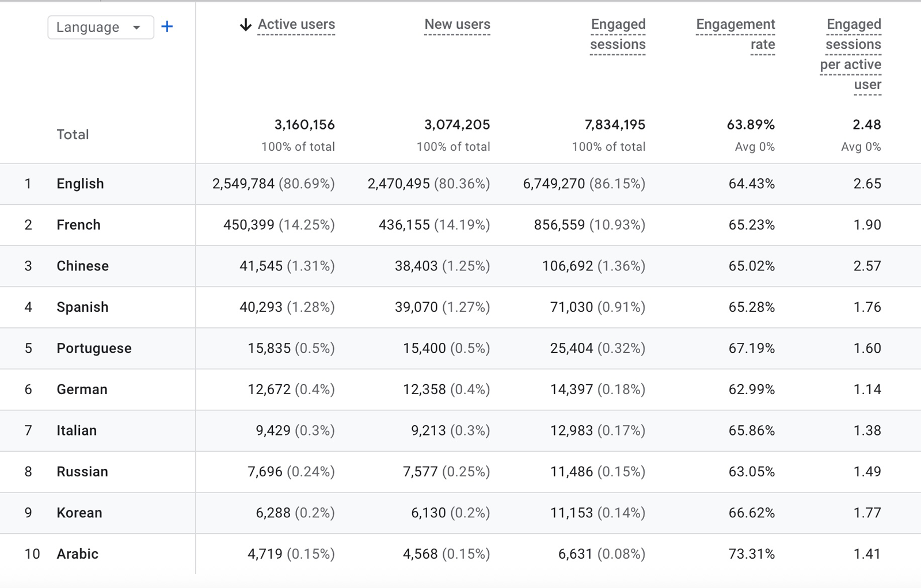This screenshot has width=921, height=588.
Task: Sort by Engaged sessions per active user header
Action: [x=851, y=55]
